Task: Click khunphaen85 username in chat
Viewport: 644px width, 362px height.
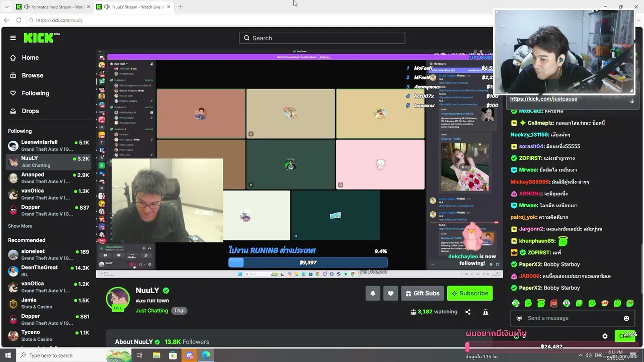Action: [537, 241]
